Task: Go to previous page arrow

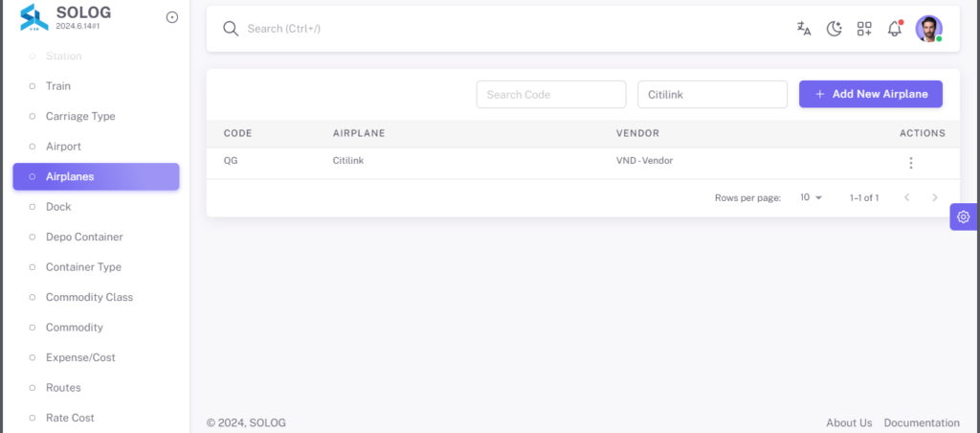Action: (907, 197)
